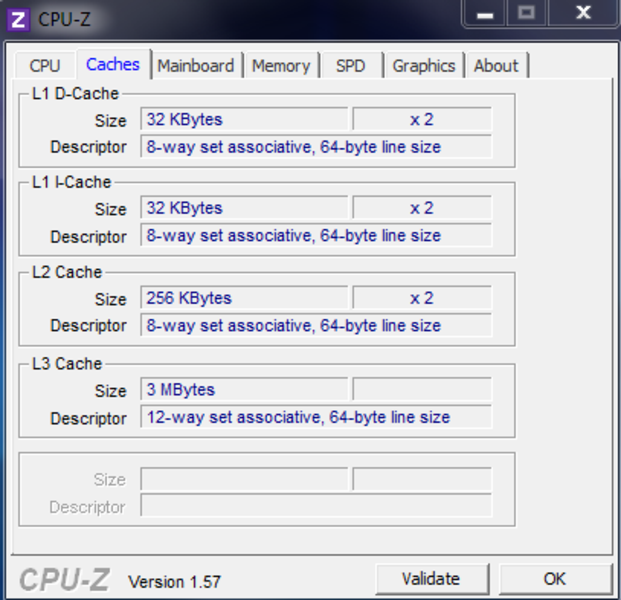The height and width of the screenshot is (600, 621).
Task: Open the Mainboard tab
Action: [196, 66]
